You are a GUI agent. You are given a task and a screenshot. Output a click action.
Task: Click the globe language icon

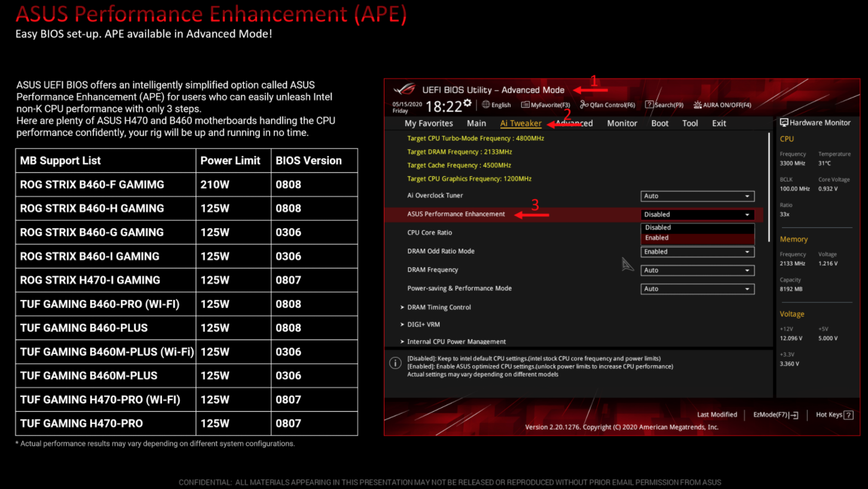tap(486, 105)
